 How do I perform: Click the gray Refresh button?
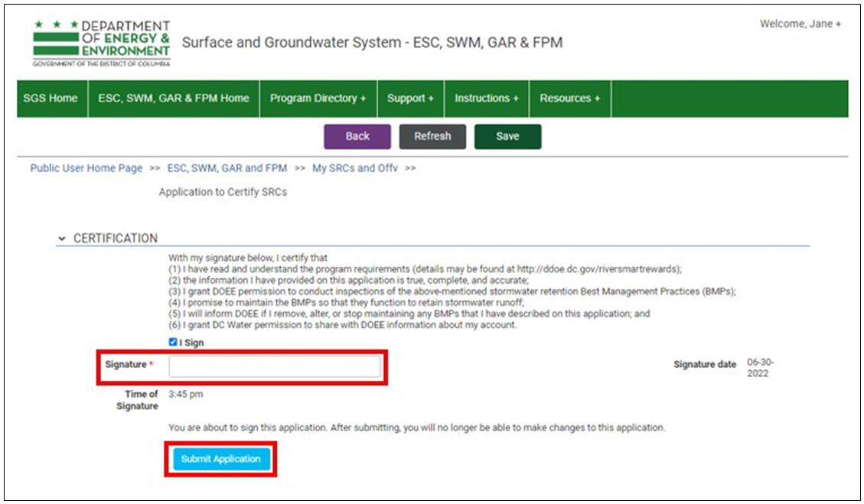[432, 136]
